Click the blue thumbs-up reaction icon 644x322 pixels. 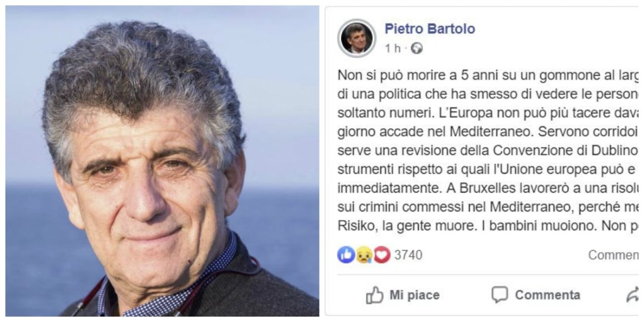tap(346, 255)
